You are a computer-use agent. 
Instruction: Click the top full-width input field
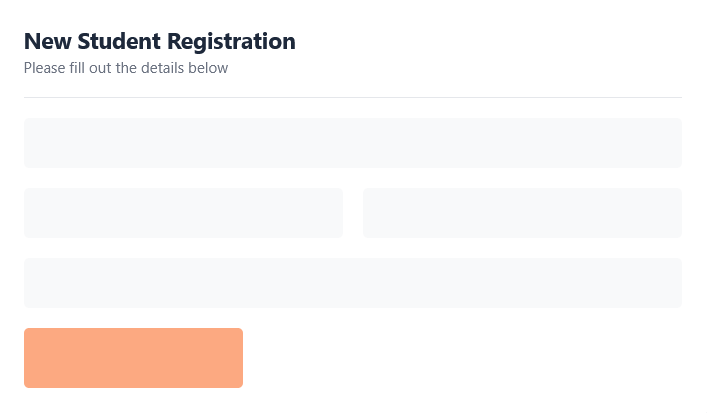point(352,143)
